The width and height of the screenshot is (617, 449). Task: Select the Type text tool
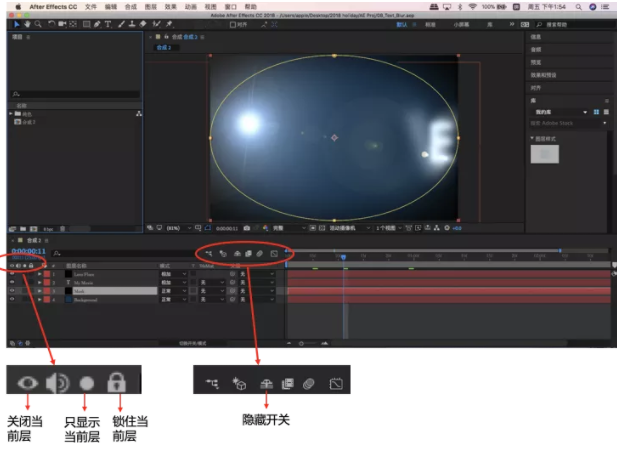(108, 24)
